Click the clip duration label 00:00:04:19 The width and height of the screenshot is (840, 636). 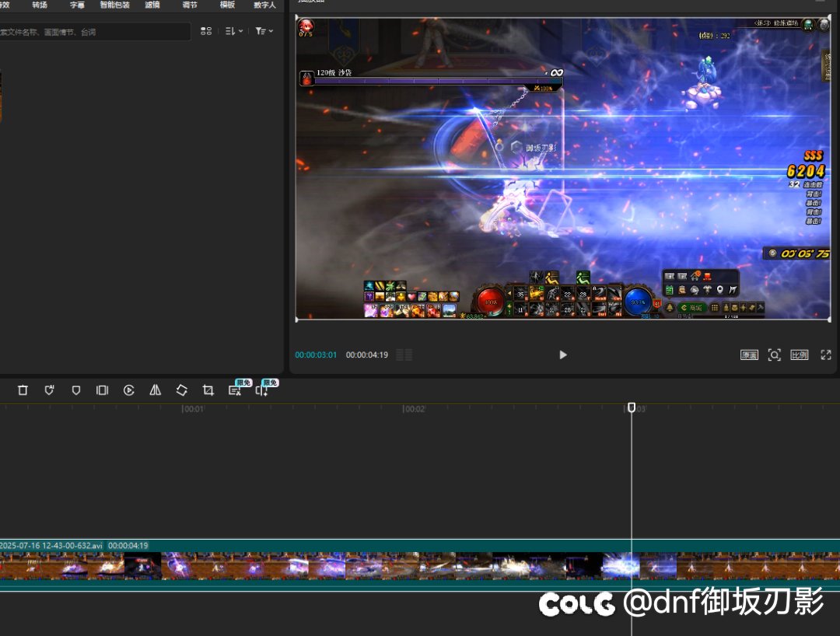click(128, 546)
